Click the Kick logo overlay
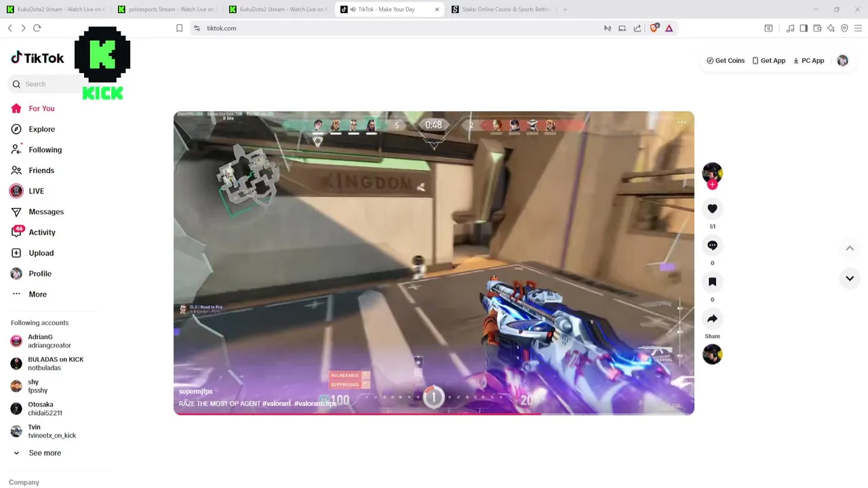Image resolution: width=868 pixels, height=488 pixels. pyautogui.click(x=102, y=63)
